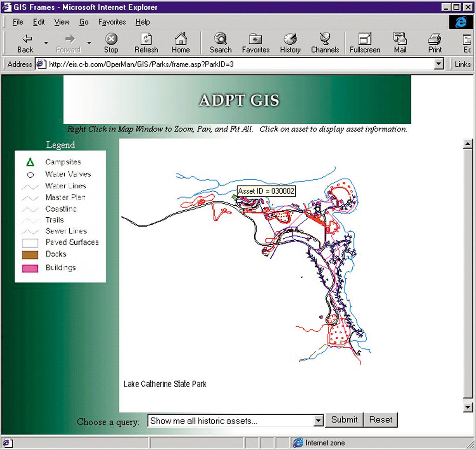The image size is (476, 450).
Task: Click the Master Plan legend symbol
Action: (x=30, y=198)
